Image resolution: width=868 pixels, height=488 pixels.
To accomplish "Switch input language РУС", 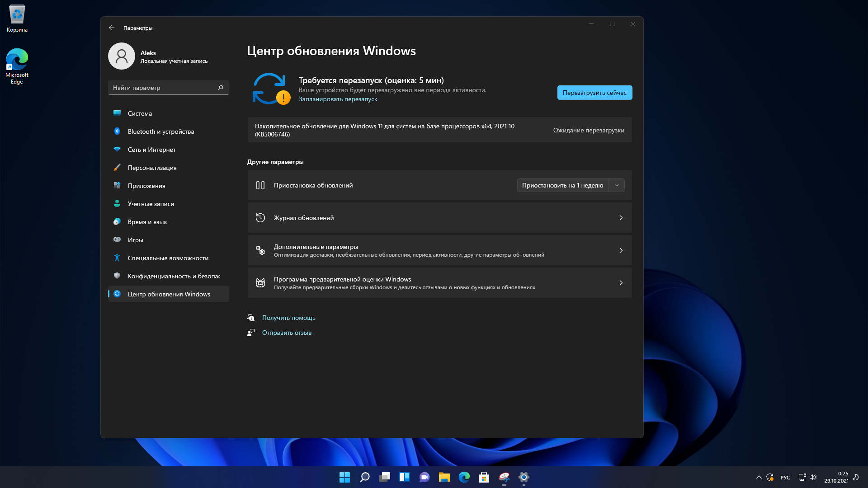I will (x=785, y=478).
